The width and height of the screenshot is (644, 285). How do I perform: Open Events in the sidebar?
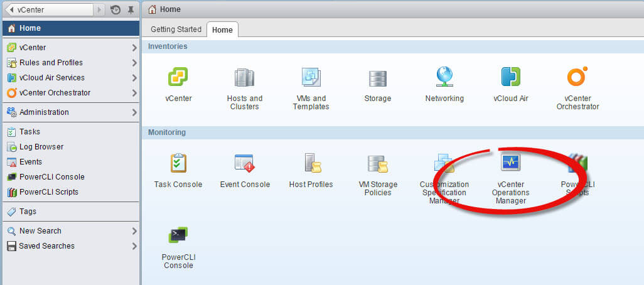tap(71, 162)
